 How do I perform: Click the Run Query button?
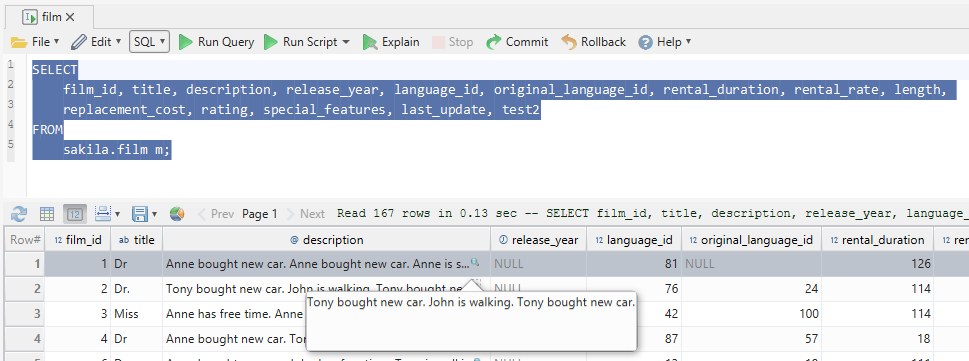tap(216, 42)
